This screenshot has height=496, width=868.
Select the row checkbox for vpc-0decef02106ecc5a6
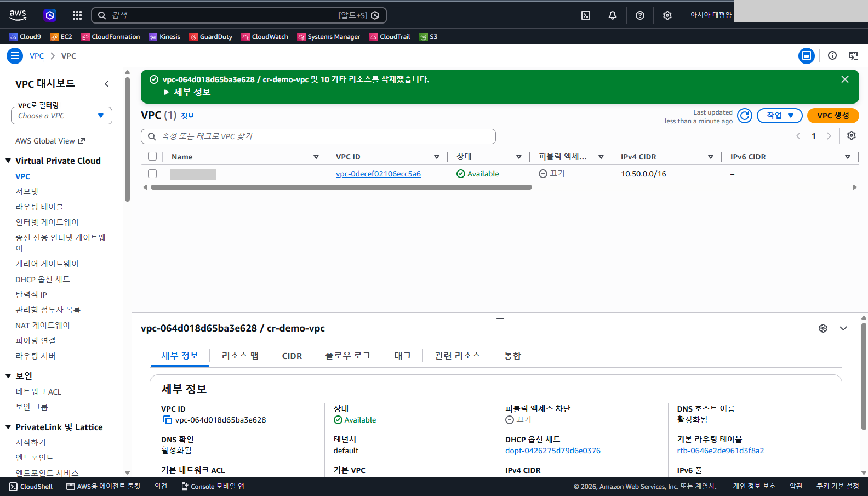click(152, 174)
